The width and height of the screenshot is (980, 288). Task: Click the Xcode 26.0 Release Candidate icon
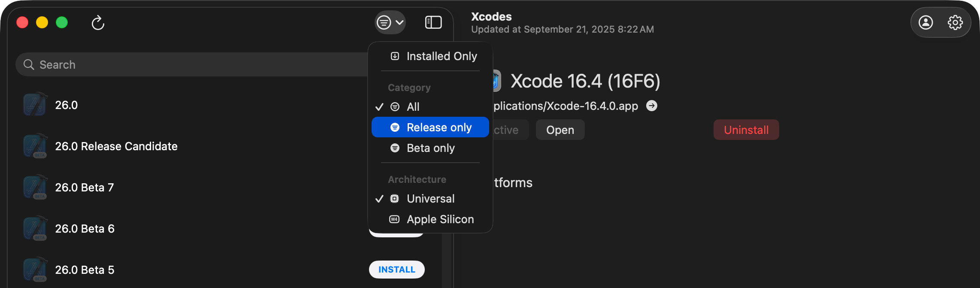coord(35,146)
